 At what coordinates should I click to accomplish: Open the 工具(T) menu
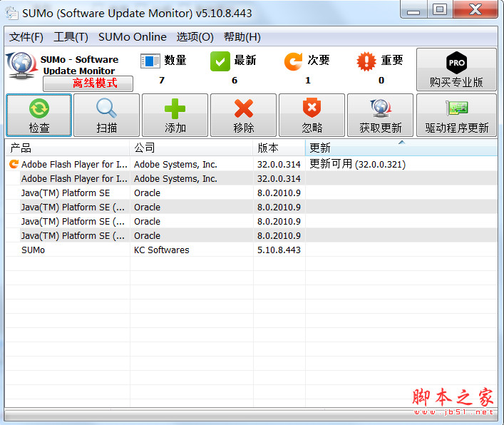(71, 37)
